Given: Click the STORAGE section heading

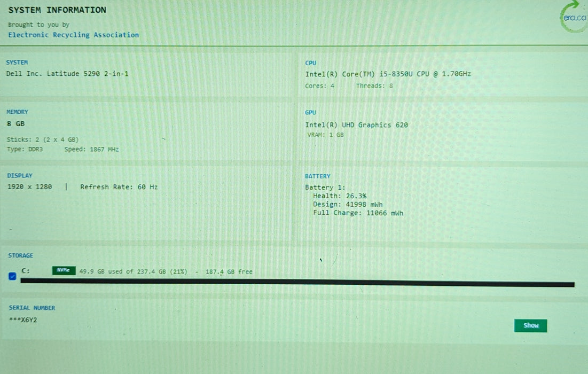Looking at the screenshot, I should pyautogui.click(x=21, y=255).
